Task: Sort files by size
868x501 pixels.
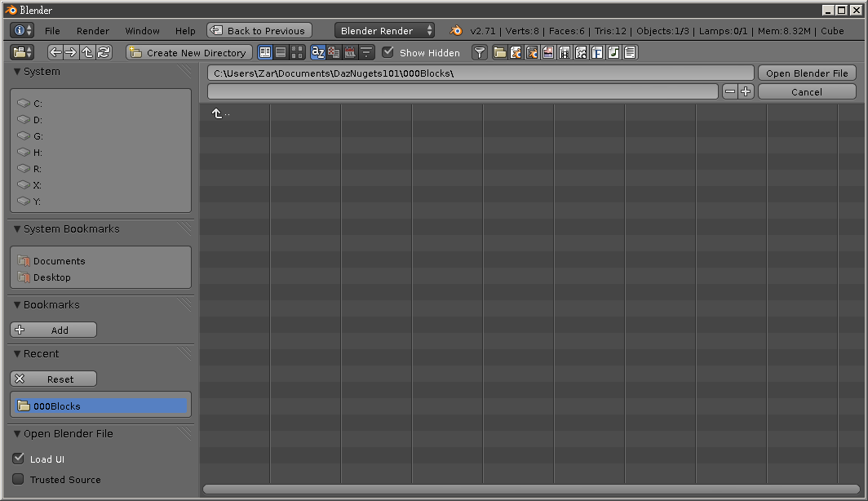Action: coord(366,52)
